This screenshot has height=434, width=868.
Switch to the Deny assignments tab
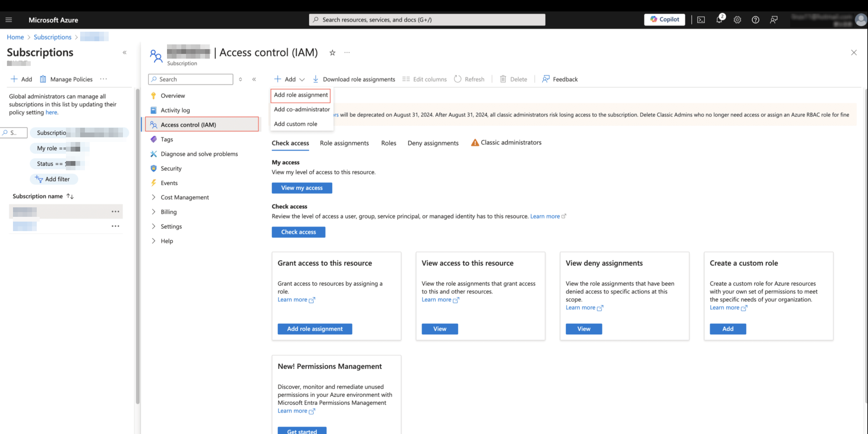click(433, 143)
